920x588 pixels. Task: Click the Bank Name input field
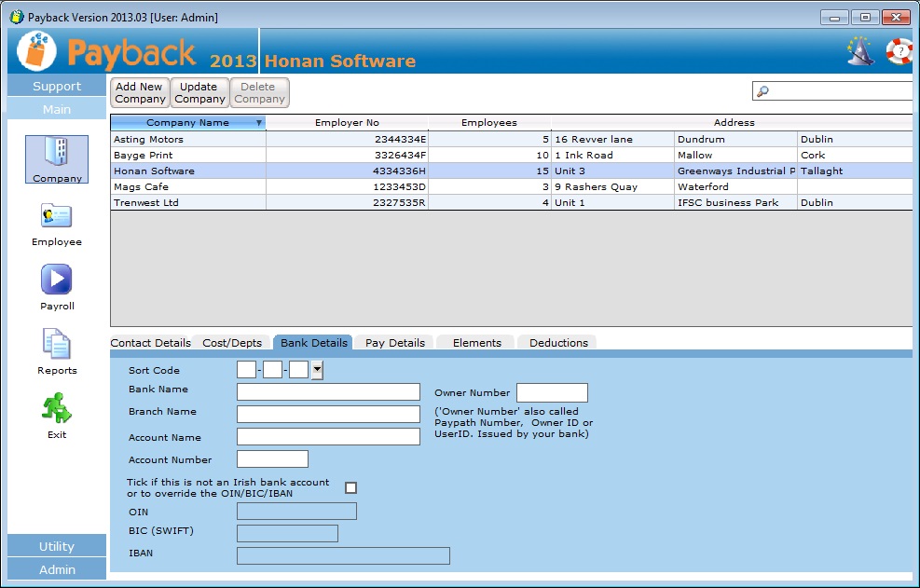click(328, 391)
